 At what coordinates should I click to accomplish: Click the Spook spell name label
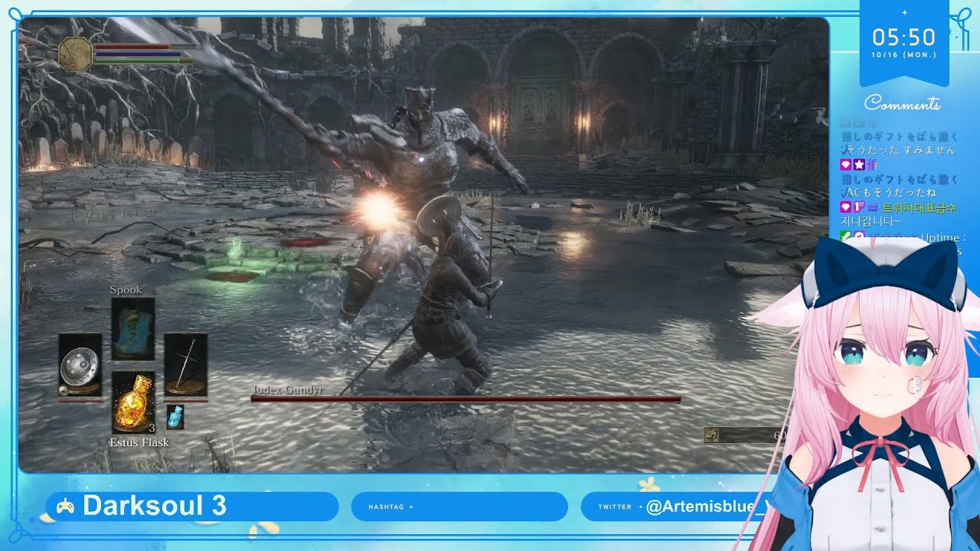point(126,290)
